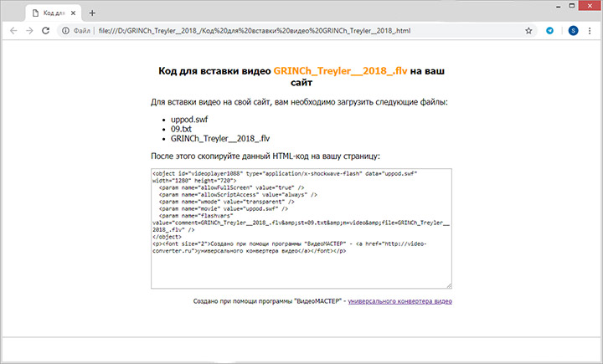Maximize the browser window
This screenshot has width=603, height=364.
pos(572,6)
